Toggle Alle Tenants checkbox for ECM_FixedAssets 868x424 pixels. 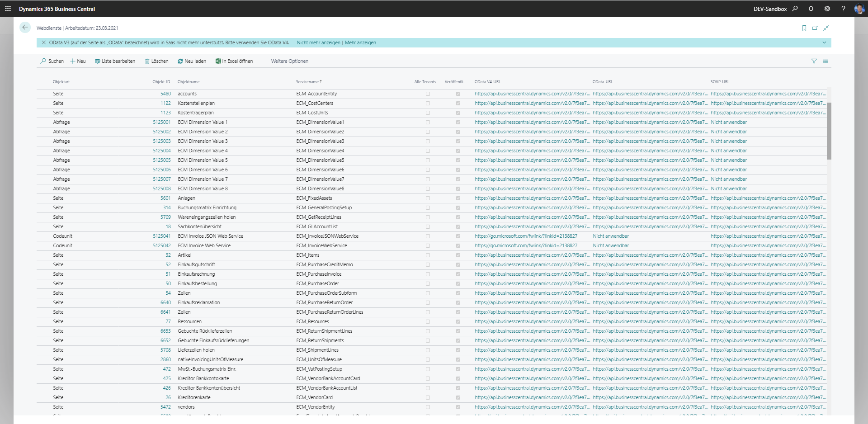[428, 198]
